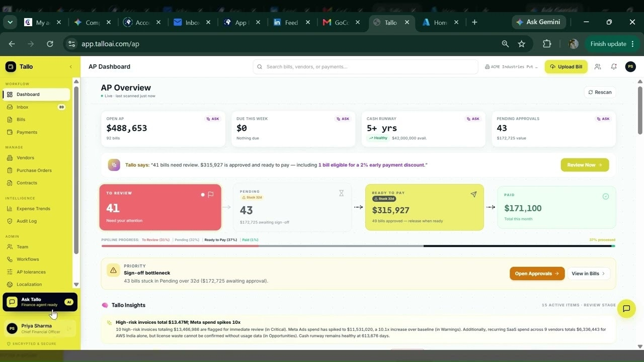This screenshot has width=644, height=362.
Task: Click the address bar URL
Action: pyautogui.click(x=110, y=44)
